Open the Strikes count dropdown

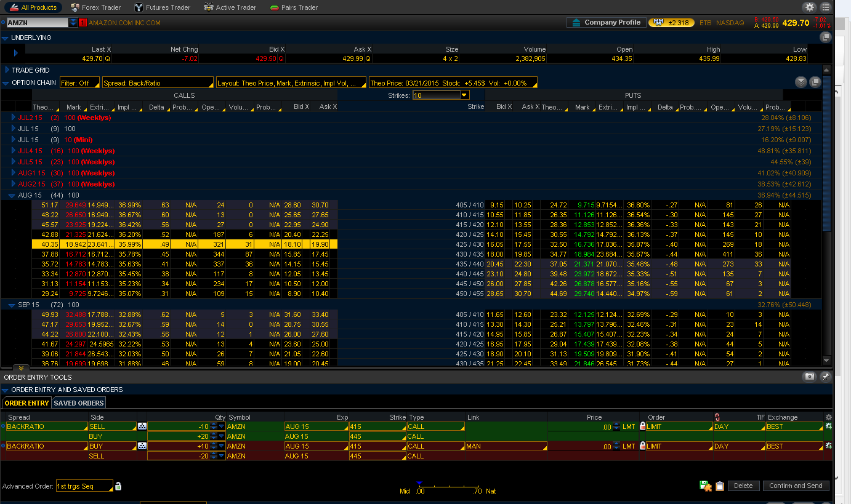click(x=441, y=95)
